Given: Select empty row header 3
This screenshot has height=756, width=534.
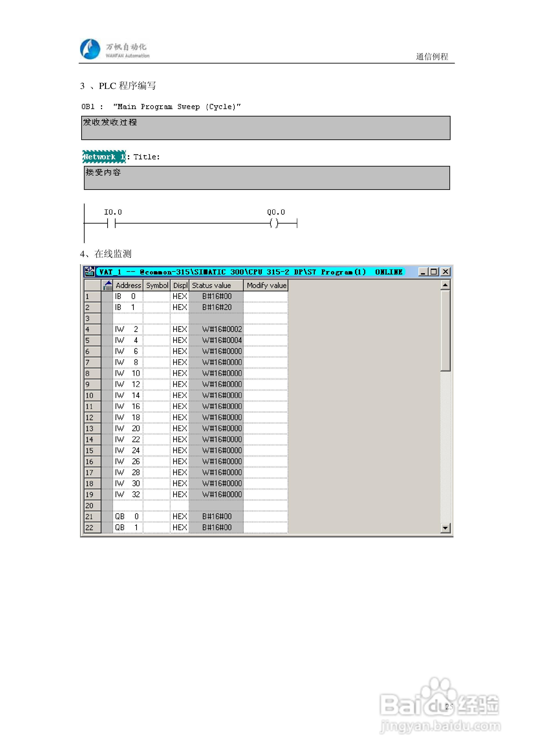Looking at the screenshot, I should (x=92, y=318).
